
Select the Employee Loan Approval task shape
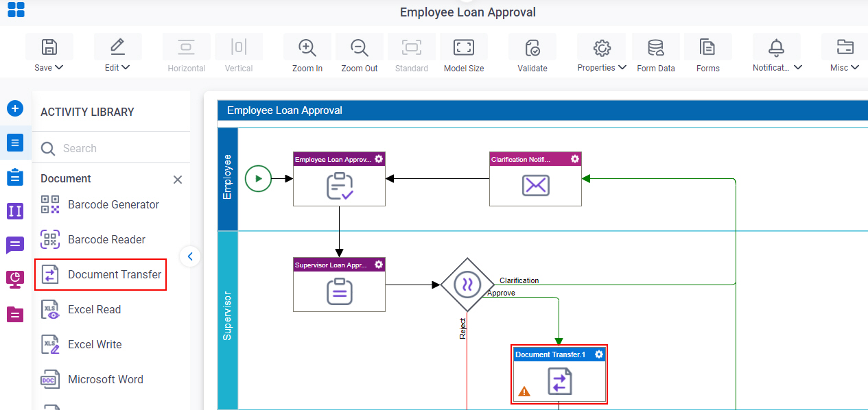point(339,179)
